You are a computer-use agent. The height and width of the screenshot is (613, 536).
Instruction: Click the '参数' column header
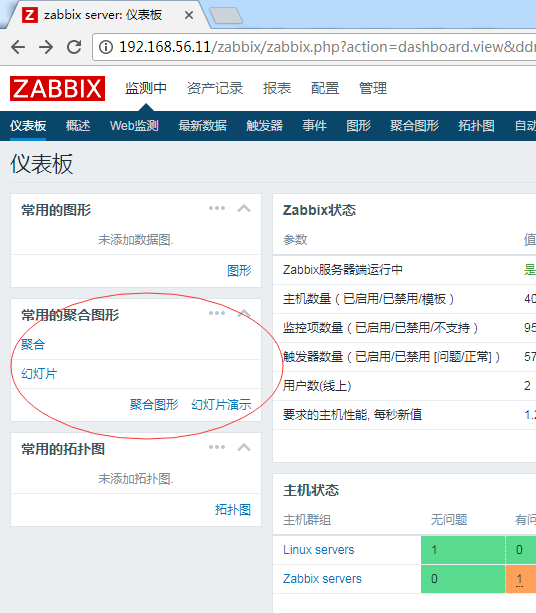[x=295, y=240]
